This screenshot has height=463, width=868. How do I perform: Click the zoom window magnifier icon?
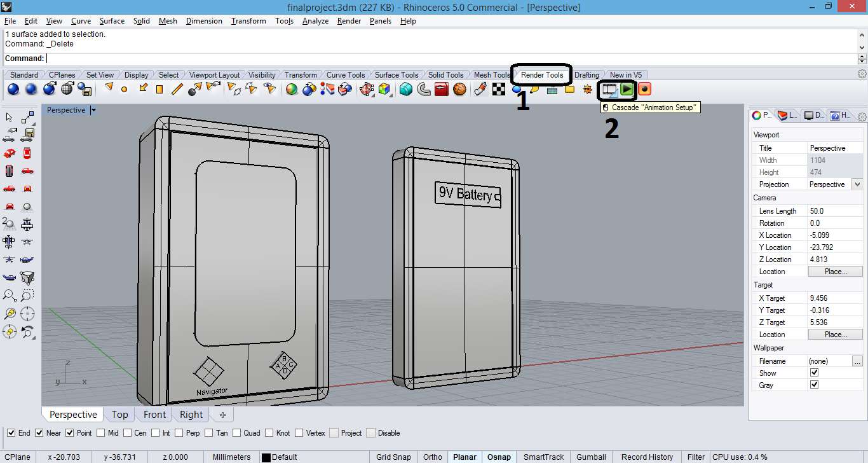pyautogui.click(x=27, y=295)
